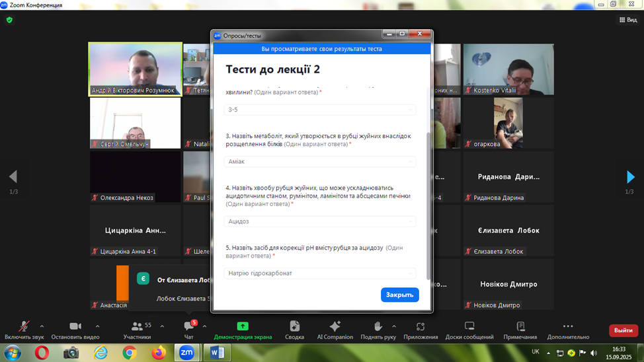Go to next gallery page arrow
The height and width of the screenshot is (362, 644).
click(631, 177)
